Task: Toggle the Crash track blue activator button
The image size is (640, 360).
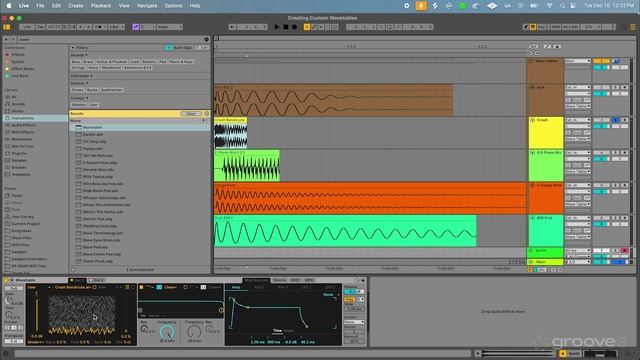Action: tap(617, 120)
